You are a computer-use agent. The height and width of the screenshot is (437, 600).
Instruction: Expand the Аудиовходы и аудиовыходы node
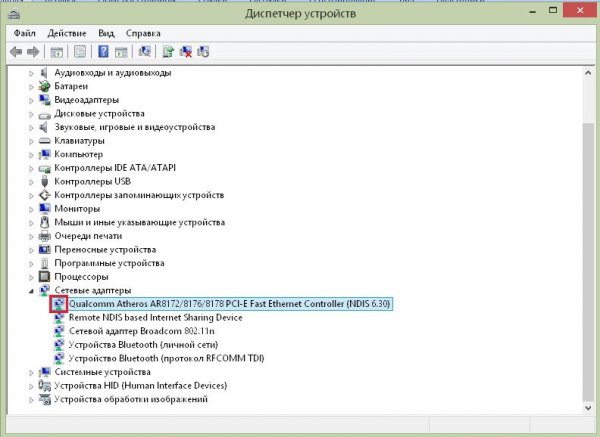(x=31, y=73)
